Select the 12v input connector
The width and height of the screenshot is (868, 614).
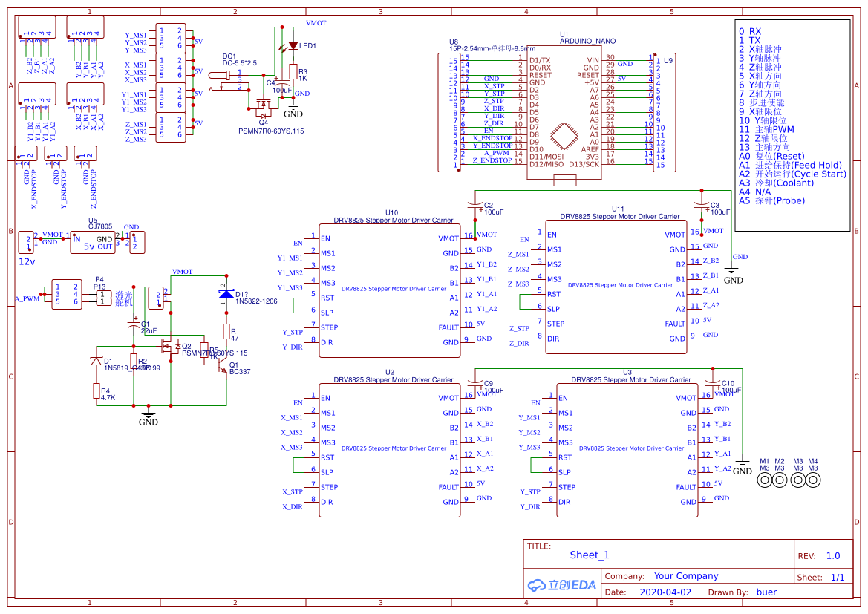point(25,243)
